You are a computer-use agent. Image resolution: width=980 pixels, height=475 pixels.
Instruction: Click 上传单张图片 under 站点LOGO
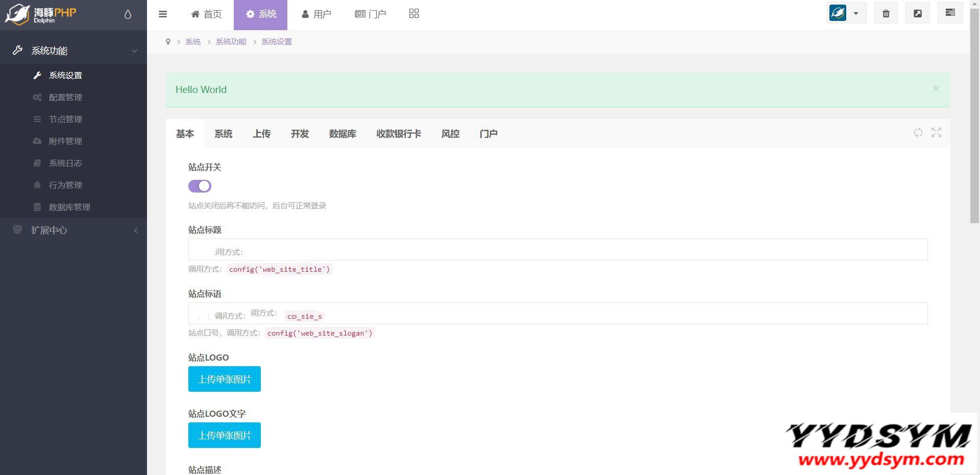point(225,379)
